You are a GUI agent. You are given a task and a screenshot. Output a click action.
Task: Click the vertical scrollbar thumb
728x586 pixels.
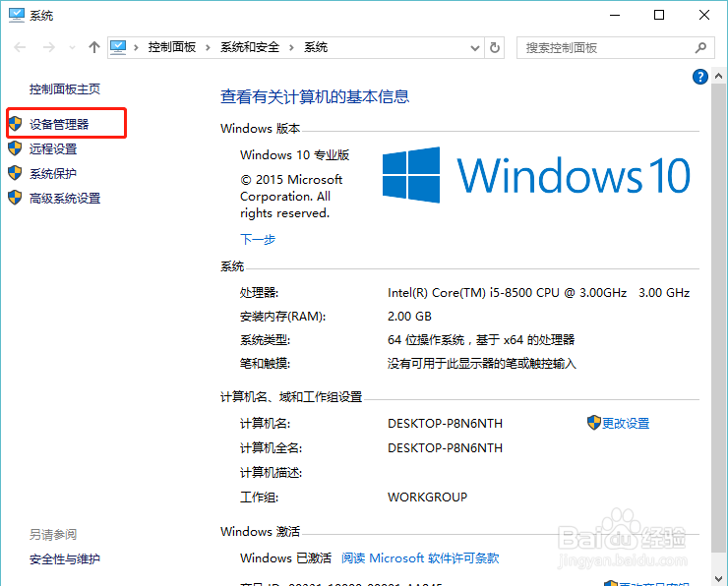tap(718, 318)
